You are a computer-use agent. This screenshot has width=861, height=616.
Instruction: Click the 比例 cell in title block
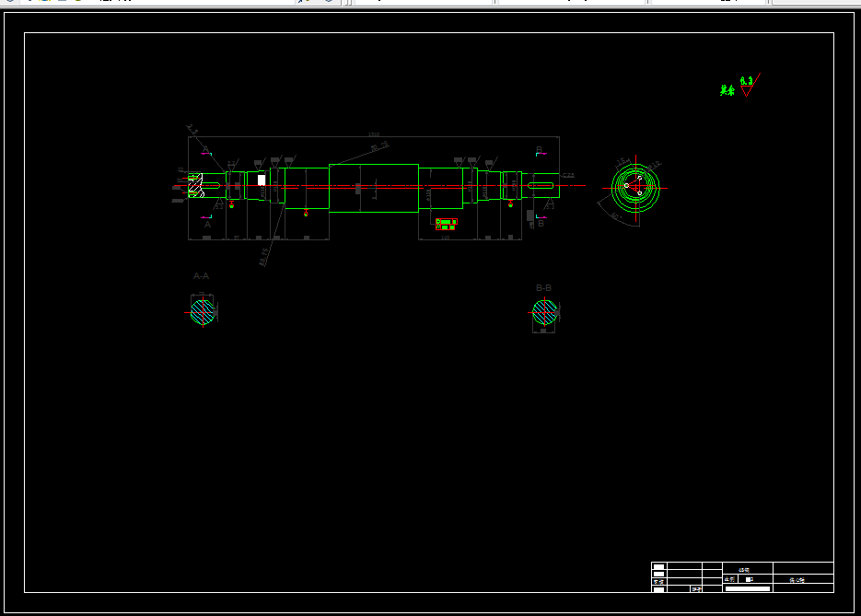coord(729,579)
